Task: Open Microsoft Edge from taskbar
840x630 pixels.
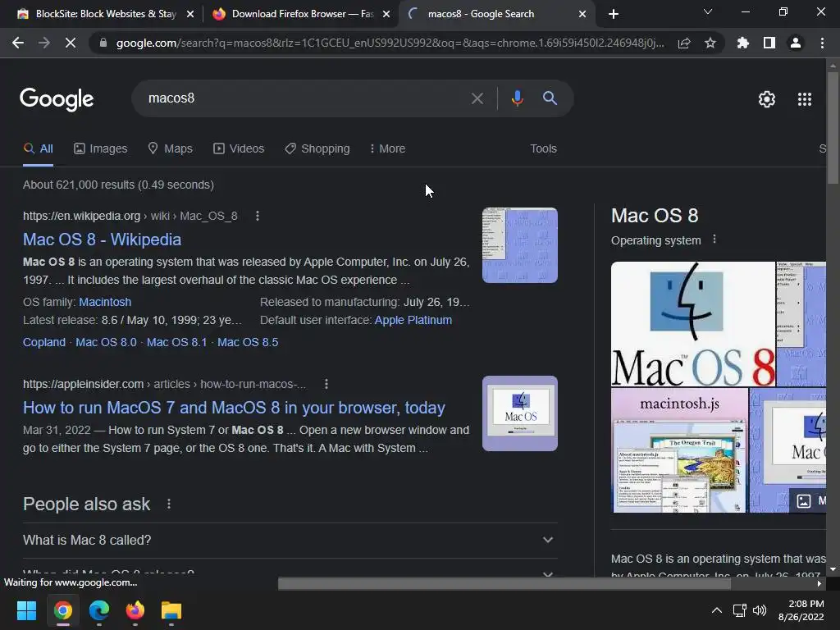Action: pos(99,610)
